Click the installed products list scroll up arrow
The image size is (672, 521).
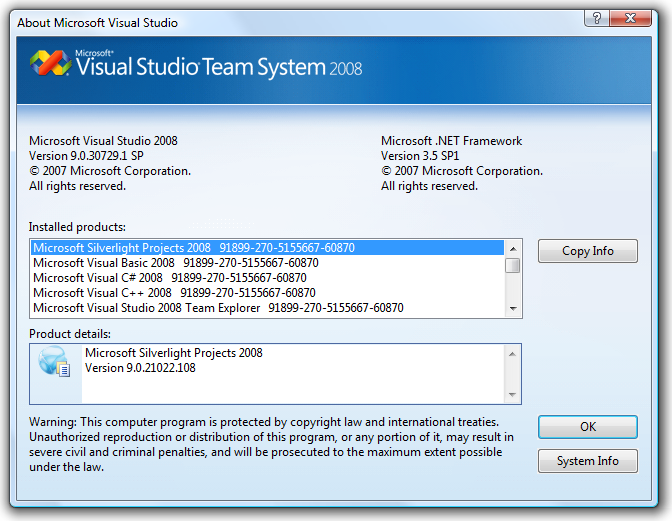pos(513,249)
